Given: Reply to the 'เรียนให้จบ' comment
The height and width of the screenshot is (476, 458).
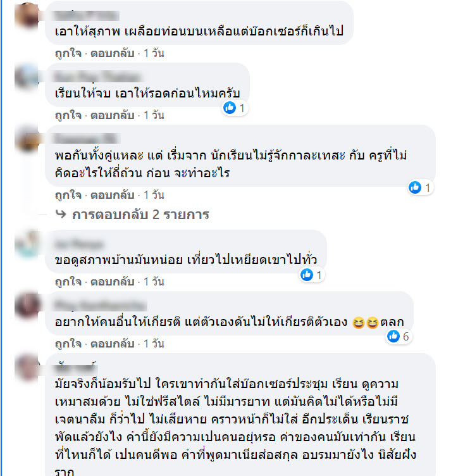Looking at the screenshot, I should click(112, 115).
